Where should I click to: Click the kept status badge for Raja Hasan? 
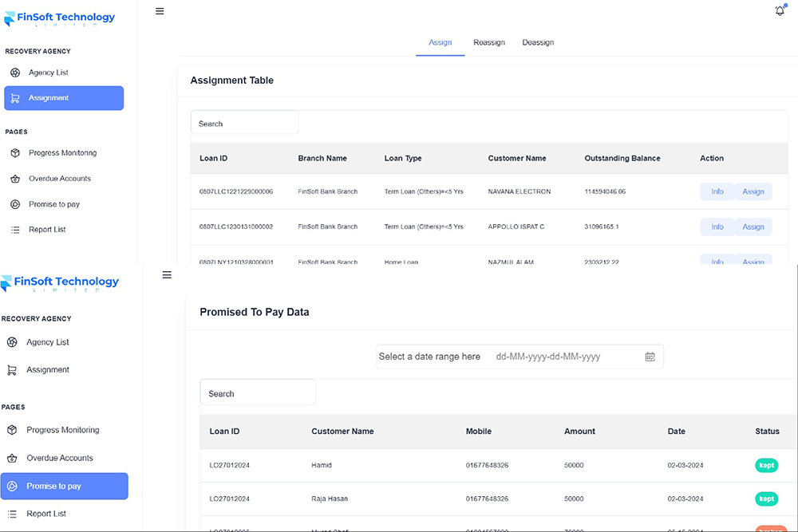[x=766, y=499]
